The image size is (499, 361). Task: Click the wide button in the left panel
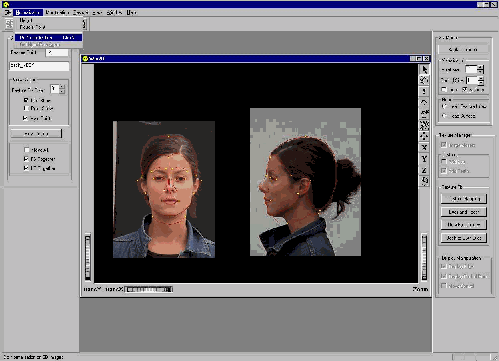pyautogui.click(x=36, y=134)
